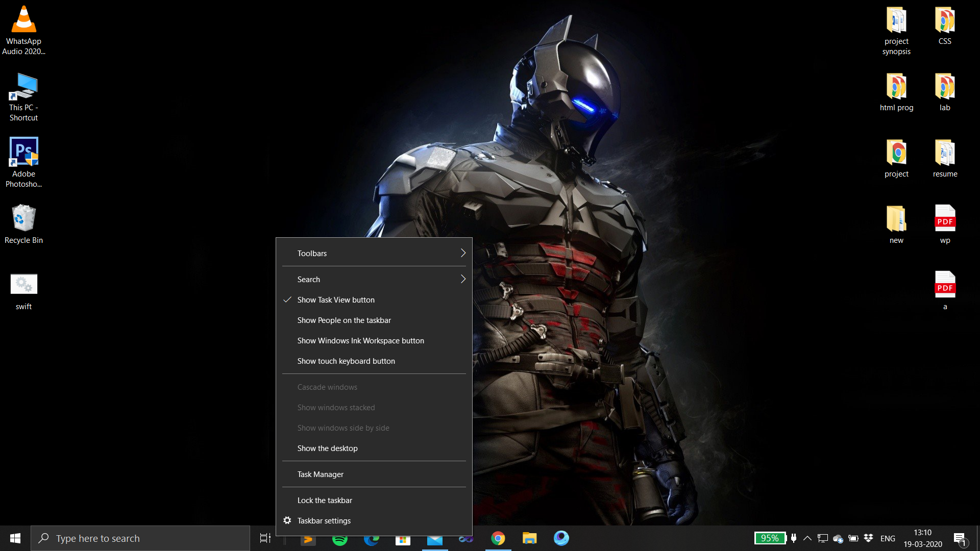
Task: Expand the Toolbars submenu arrow
Action: click(463, 253)
